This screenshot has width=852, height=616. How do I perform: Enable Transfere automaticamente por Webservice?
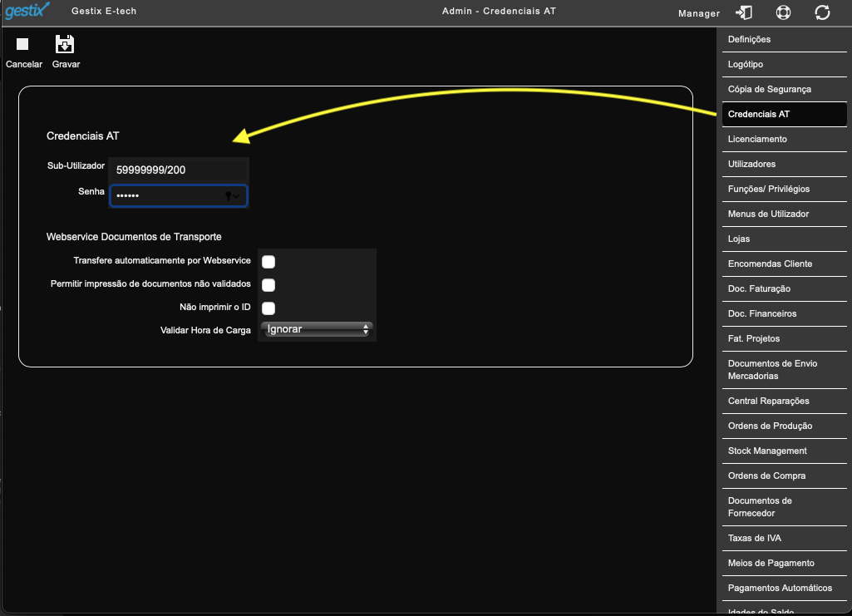268,262
